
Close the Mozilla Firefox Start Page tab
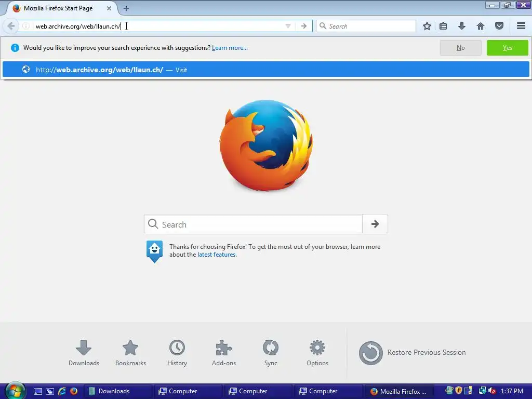(109, 8)
